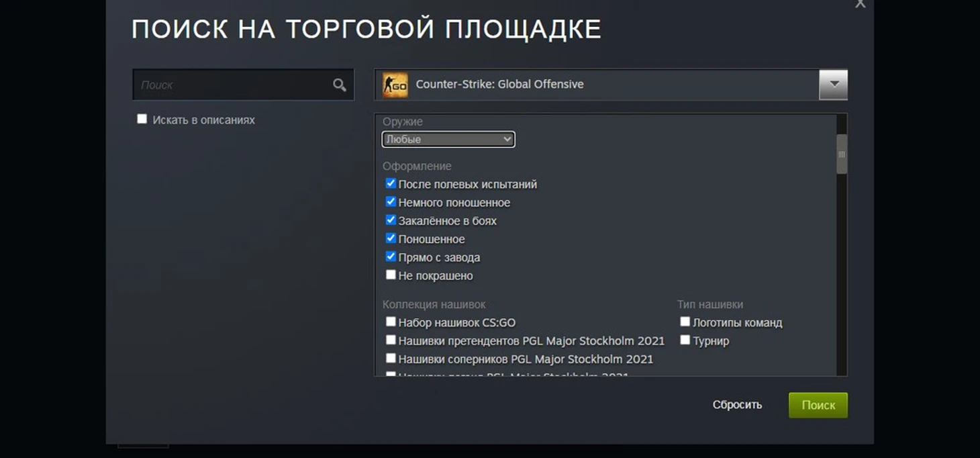Close the marketplace search dialog
Viewport: 980px width, 458px height.
point(860,3)
